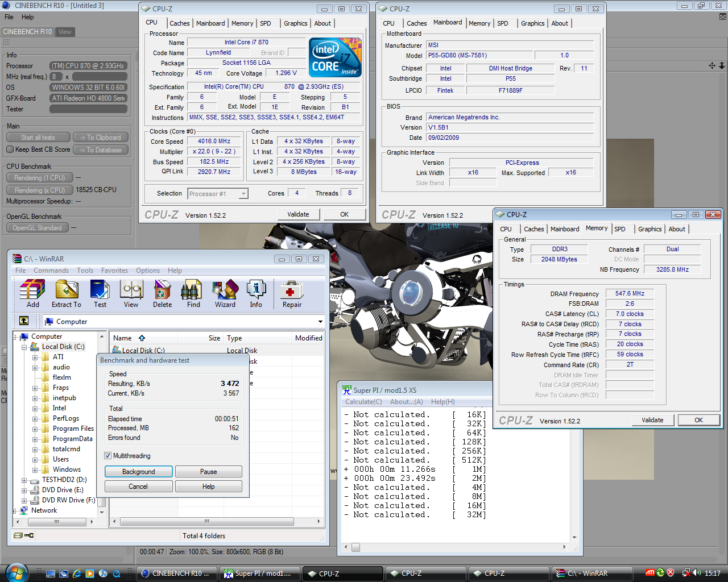The width and height of the screenshot is (728, 582).
Task: Click the crosshair move icon in CINEBENCH
Action: [x=712, y=65]
